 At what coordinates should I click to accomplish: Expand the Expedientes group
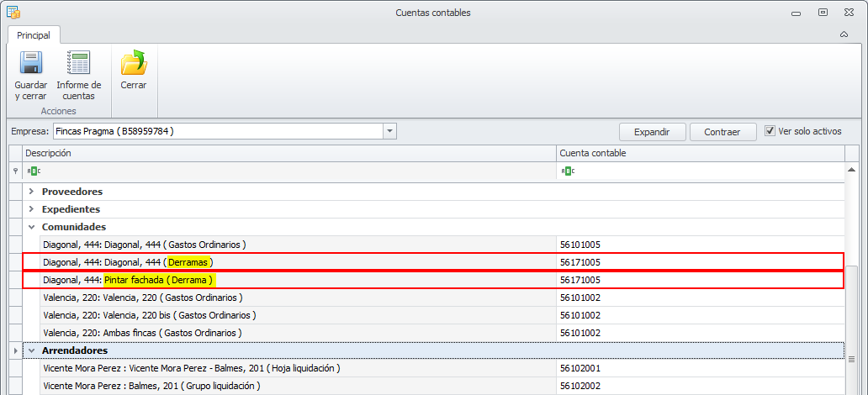(32, 209)
